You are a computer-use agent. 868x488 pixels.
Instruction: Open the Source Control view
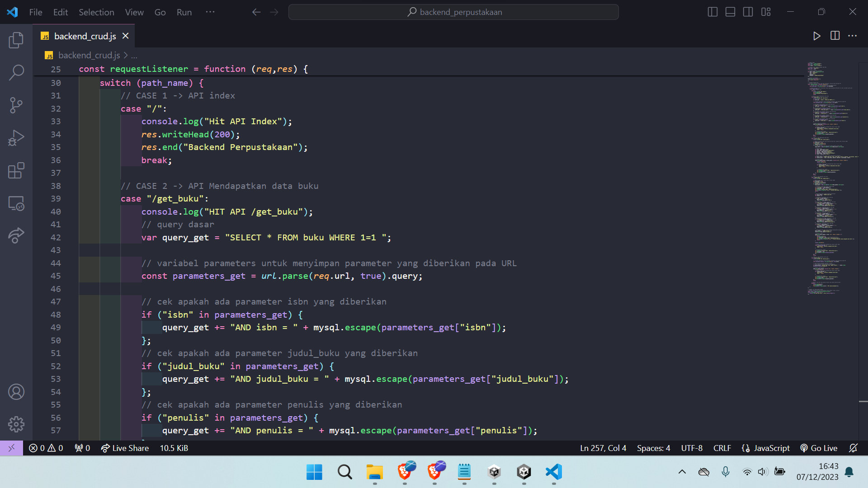pyautogui.click(x=16, y=105)
